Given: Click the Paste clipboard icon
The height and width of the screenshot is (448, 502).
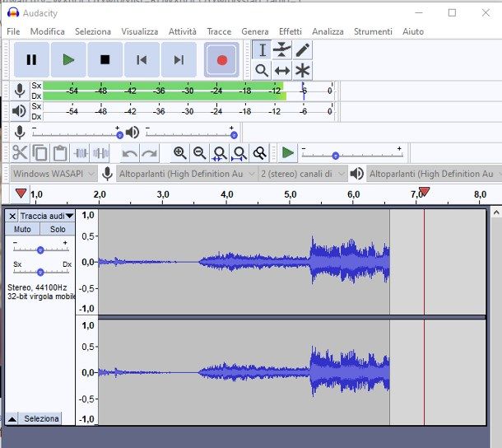Looking at the screenshot, I should coord(60,152).
